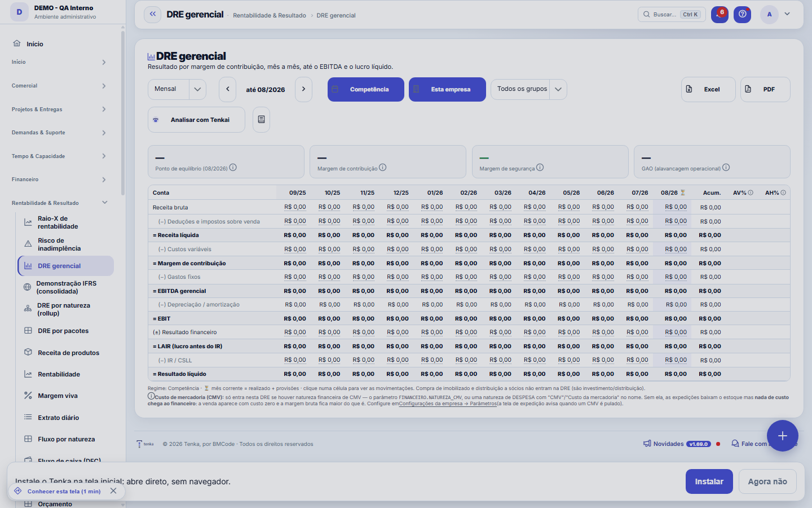The width and height of the screenshot is (812, 508).
Task: Toggle the Esta empresa scope button
Action: click(x=447, y=89)
